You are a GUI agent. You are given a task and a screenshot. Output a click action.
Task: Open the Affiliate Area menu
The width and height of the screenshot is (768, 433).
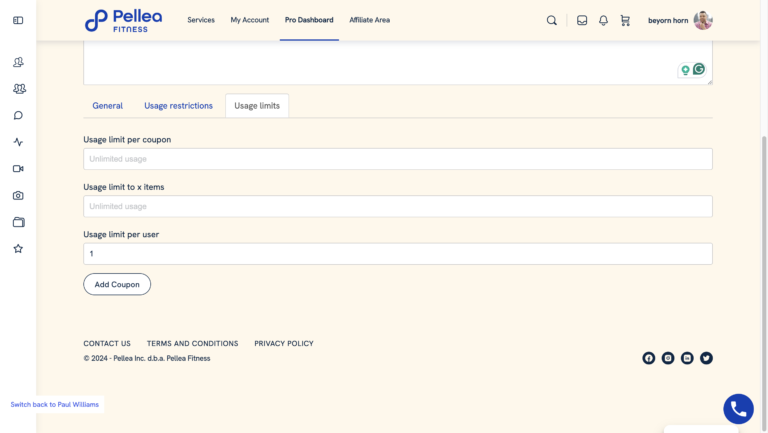coord(369,20)
